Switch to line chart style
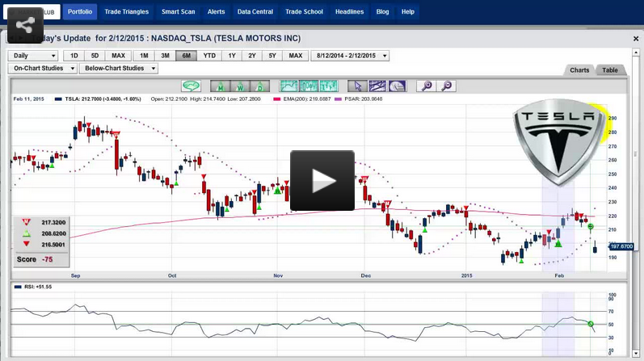 coord(288,86)
